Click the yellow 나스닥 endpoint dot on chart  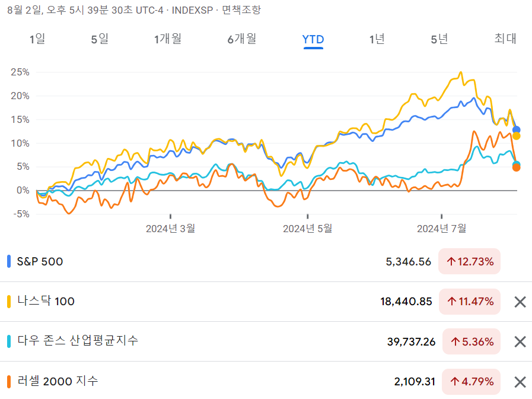[x=517, y=136]
